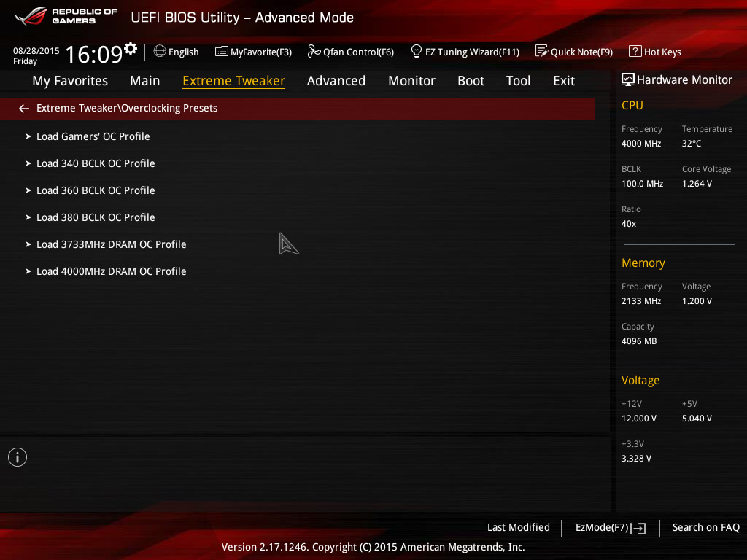The image size is (747, 560).
Task: Select the Extreme Tweaker tab
Action: click(x=234, y=81)
